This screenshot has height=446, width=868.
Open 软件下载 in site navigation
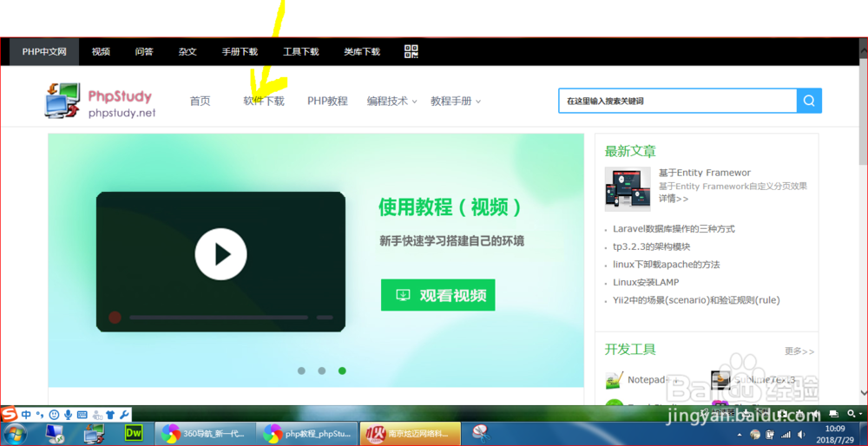coord(264,102)
